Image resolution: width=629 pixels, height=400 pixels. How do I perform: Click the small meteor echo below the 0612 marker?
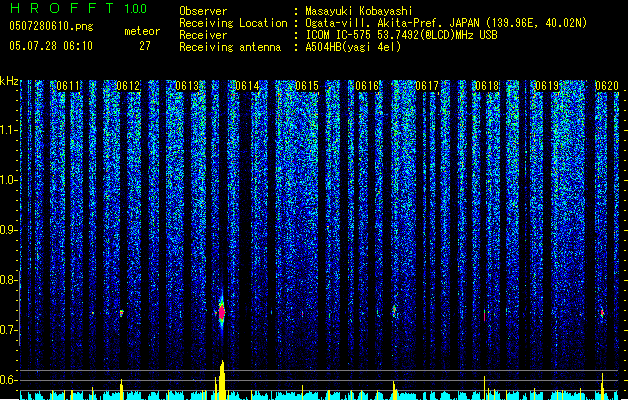click(x=122, y=313)
